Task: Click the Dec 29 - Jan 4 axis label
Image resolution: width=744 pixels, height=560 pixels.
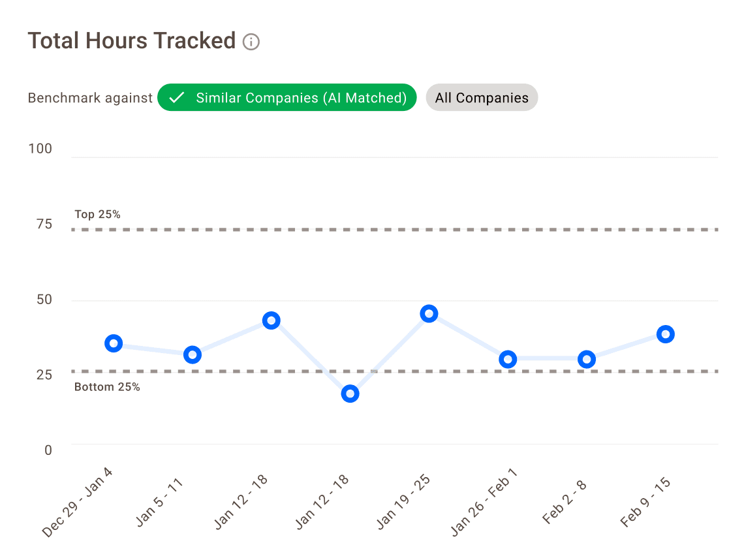Action: click(x=78, y=501)
